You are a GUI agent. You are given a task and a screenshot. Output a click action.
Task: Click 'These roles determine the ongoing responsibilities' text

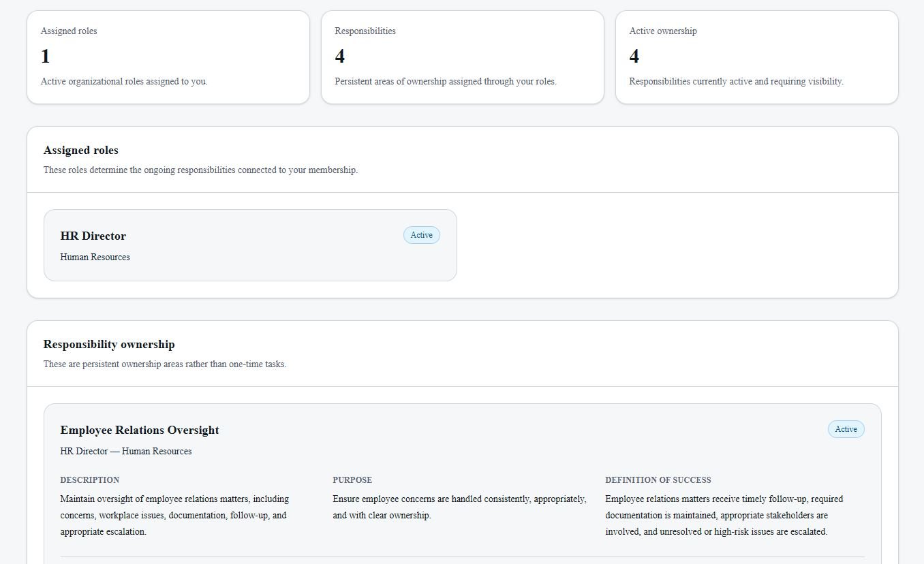(200, 170)
